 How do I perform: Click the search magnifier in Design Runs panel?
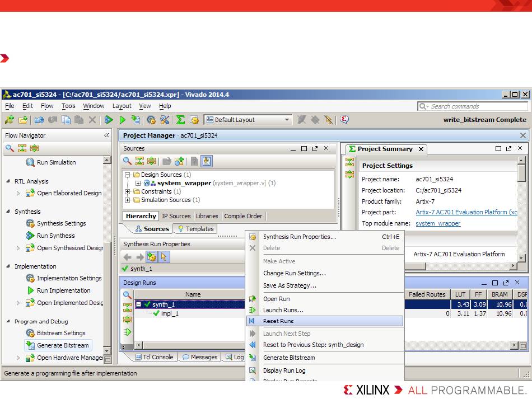coord(127,294)
